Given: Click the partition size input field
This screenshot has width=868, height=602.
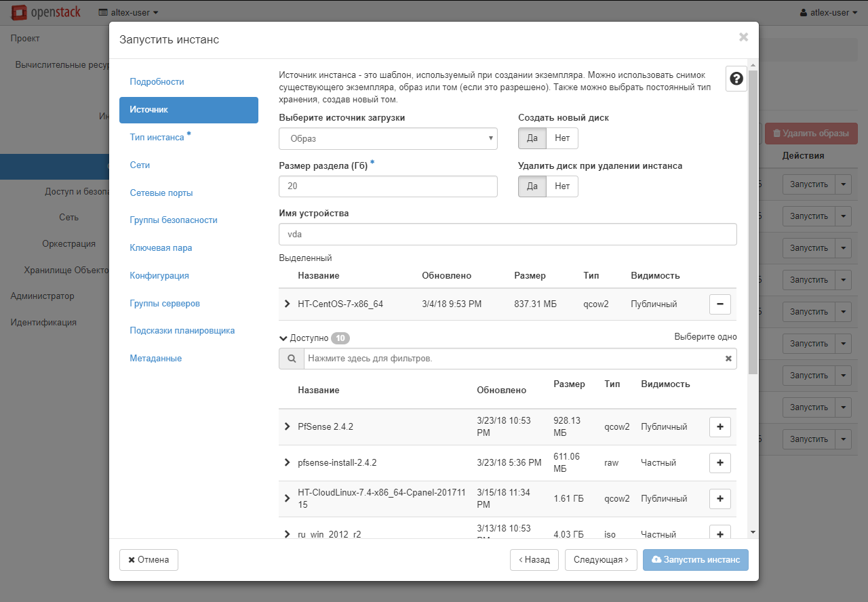Looking at the screenshot, I should [388, 186].
